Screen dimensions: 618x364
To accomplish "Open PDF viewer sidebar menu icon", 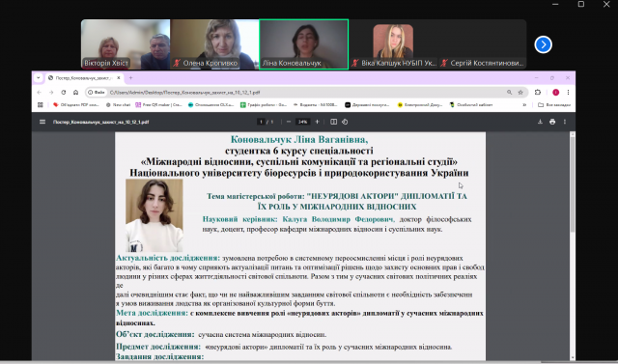I will tap(42, 122).
